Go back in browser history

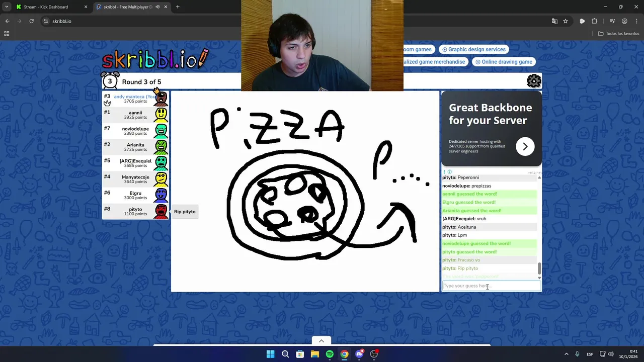tap(7, 21)
